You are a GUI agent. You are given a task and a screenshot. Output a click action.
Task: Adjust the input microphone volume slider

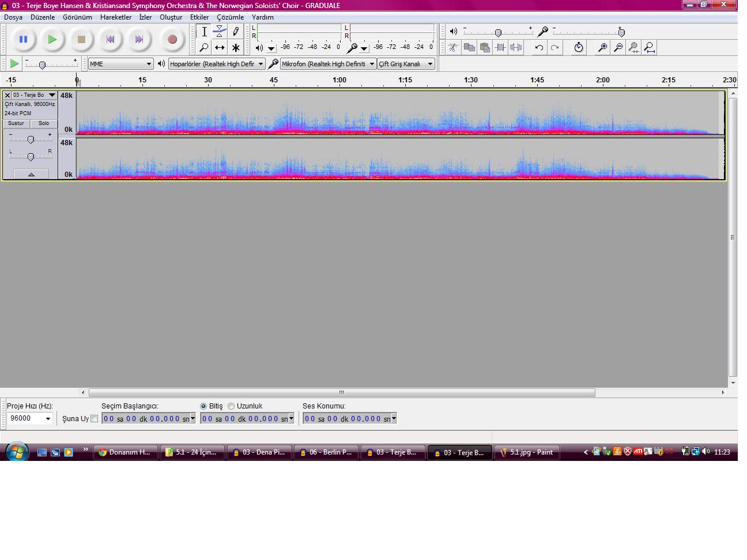pyautogui.click(x=621, y=32)
